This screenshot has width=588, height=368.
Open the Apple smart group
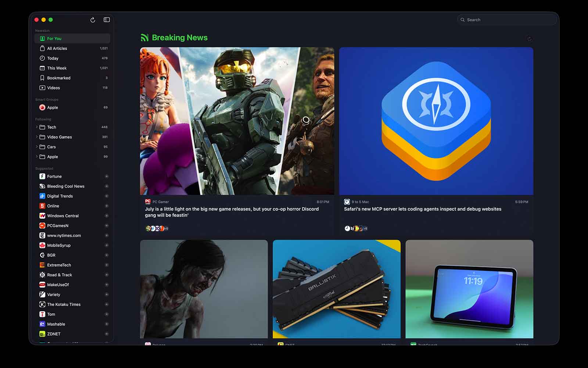[72, 107]
